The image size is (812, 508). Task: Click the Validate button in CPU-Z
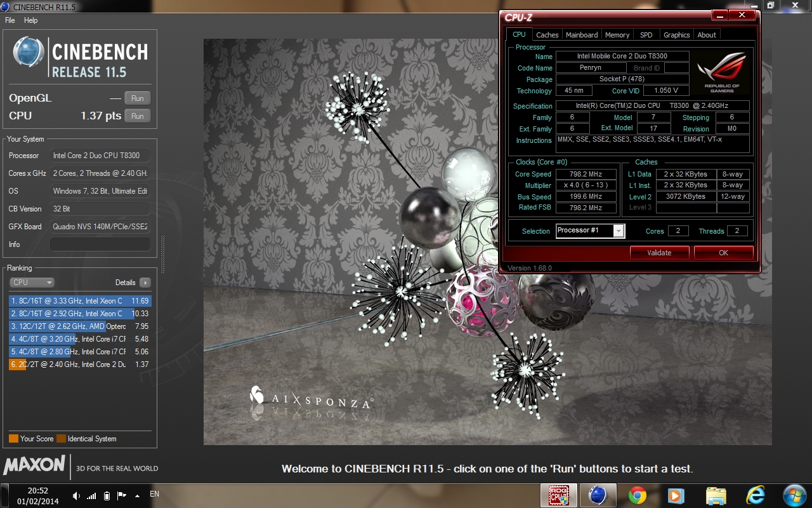(x=659, y=253)
